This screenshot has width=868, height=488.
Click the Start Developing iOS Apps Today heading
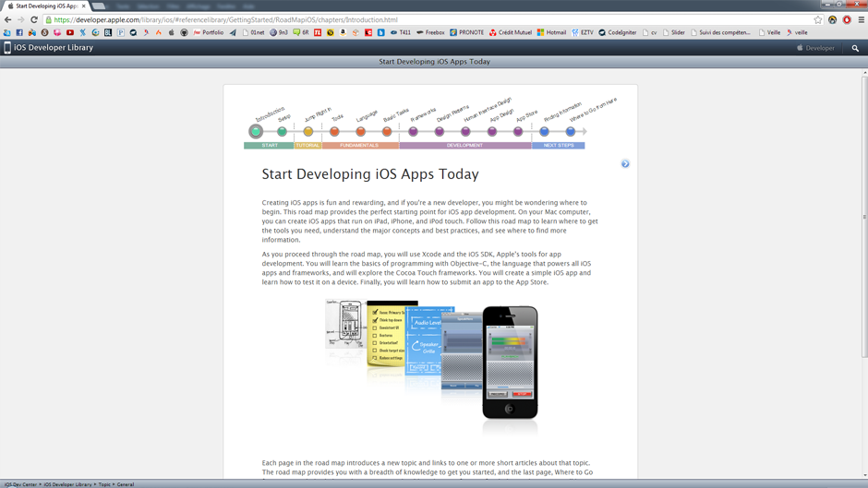point(370,174)
